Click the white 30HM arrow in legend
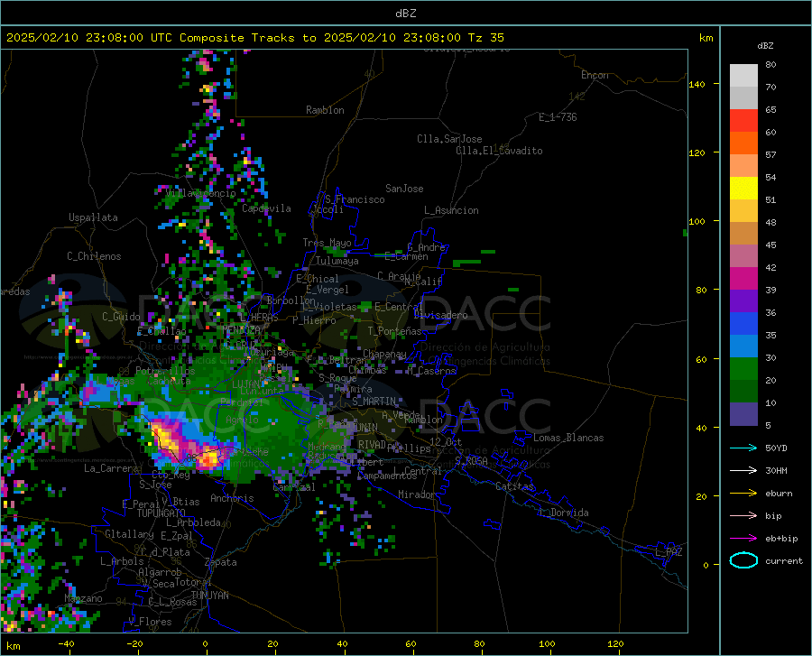 coord(743,471)
